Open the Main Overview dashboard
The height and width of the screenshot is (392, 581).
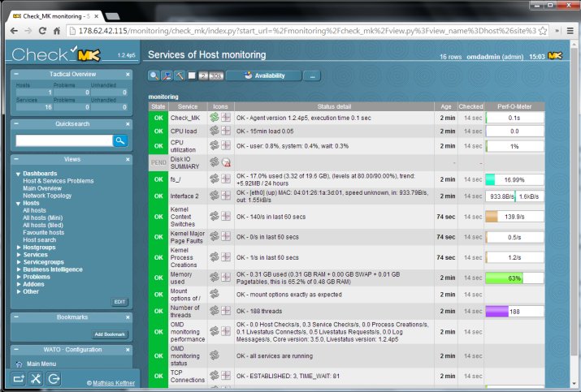point(42,188)
